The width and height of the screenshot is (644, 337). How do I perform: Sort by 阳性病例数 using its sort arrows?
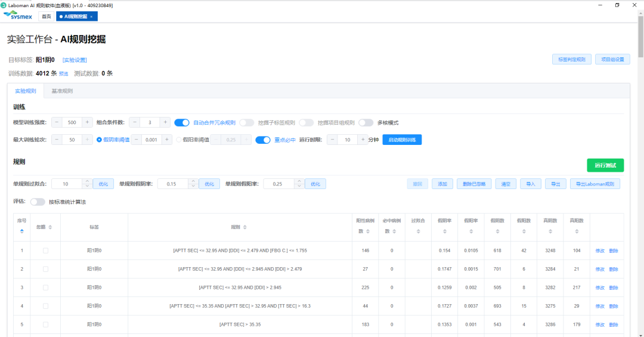(368, 231)
